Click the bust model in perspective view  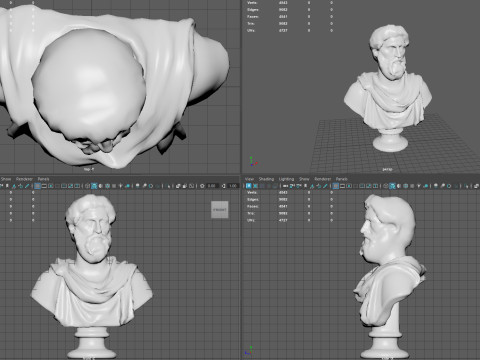[389, 88]
